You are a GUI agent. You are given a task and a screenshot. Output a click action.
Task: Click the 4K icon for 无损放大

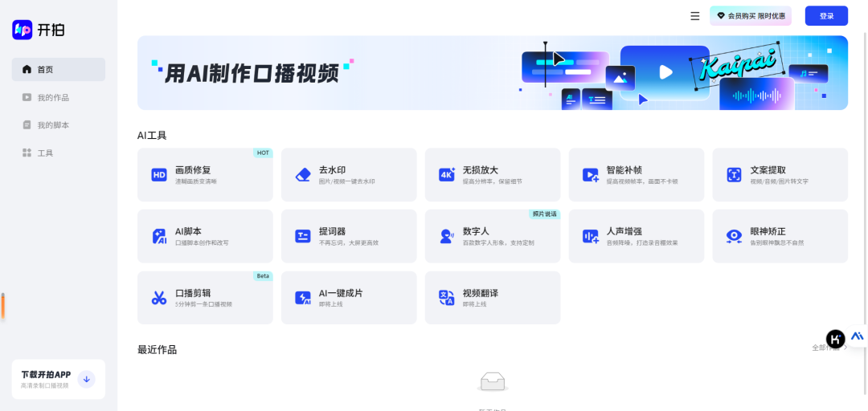point(447,175)
